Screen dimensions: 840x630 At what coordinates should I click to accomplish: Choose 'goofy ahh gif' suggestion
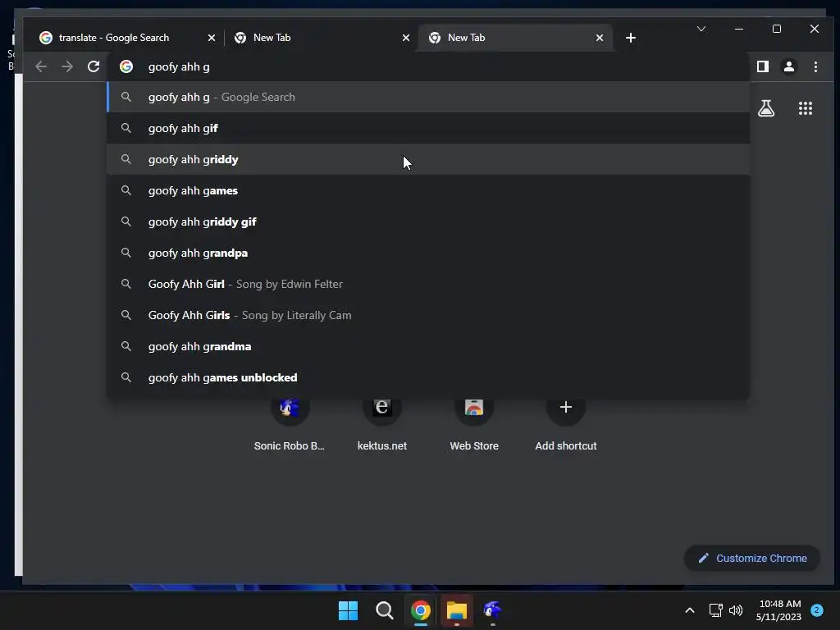click(428, 128)
